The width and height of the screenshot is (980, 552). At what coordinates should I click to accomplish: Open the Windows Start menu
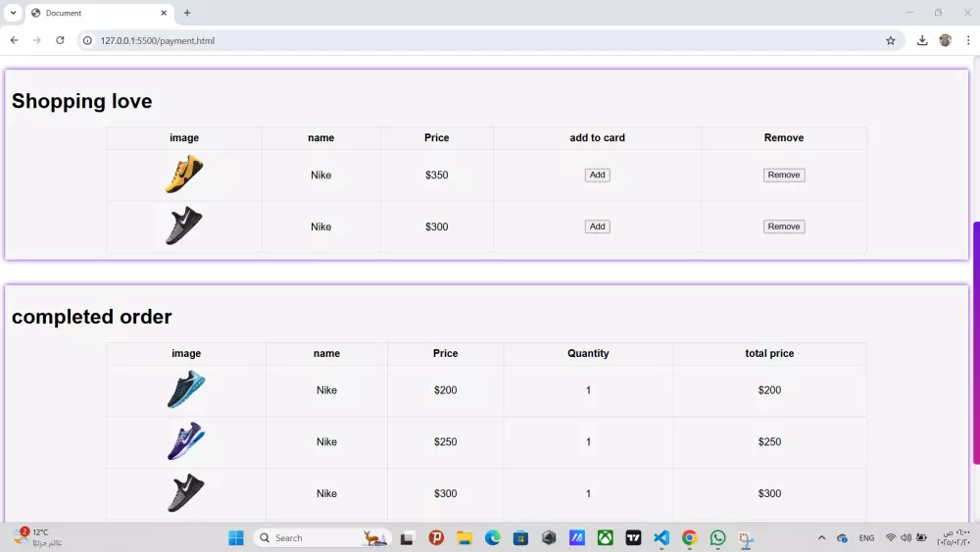[x=235, y=537]
